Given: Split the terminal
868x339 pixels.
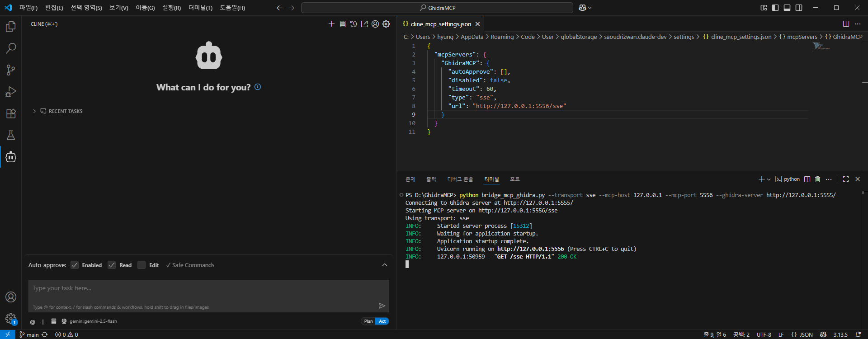Looking at the screenshot, I should coord(807,179).
